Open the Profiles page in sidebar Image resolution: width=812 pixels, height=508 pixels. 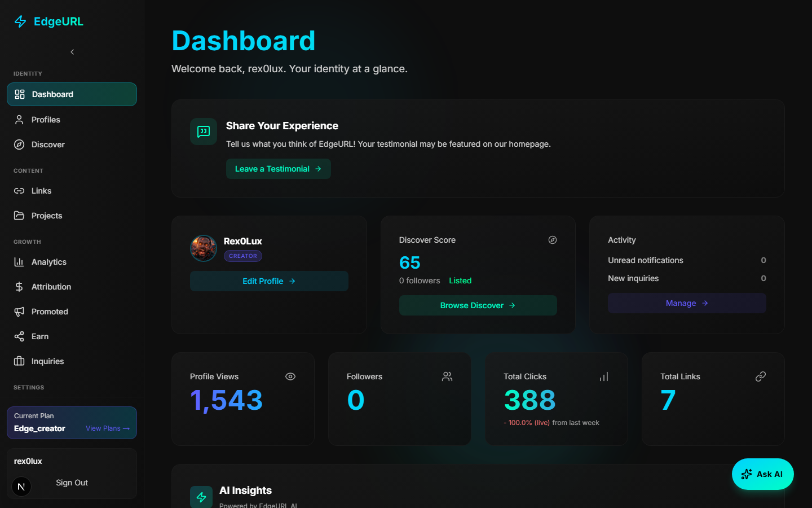pos(46,120)
